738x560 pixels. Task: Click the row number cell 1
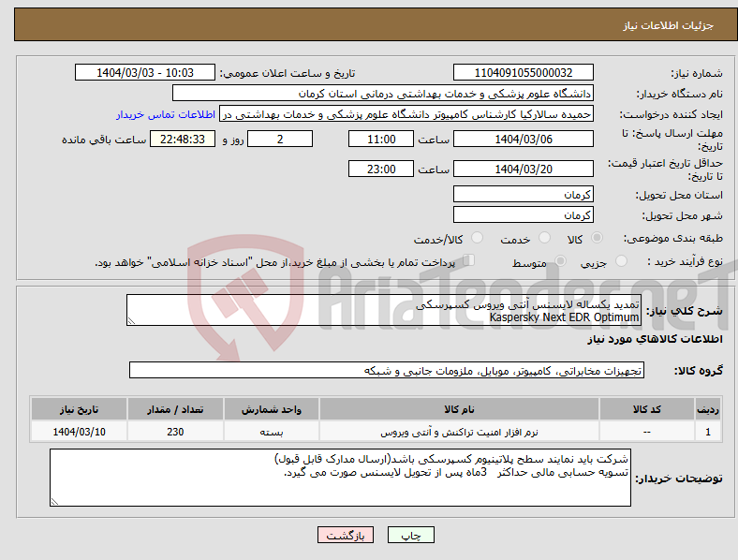(x=708, y=432)
